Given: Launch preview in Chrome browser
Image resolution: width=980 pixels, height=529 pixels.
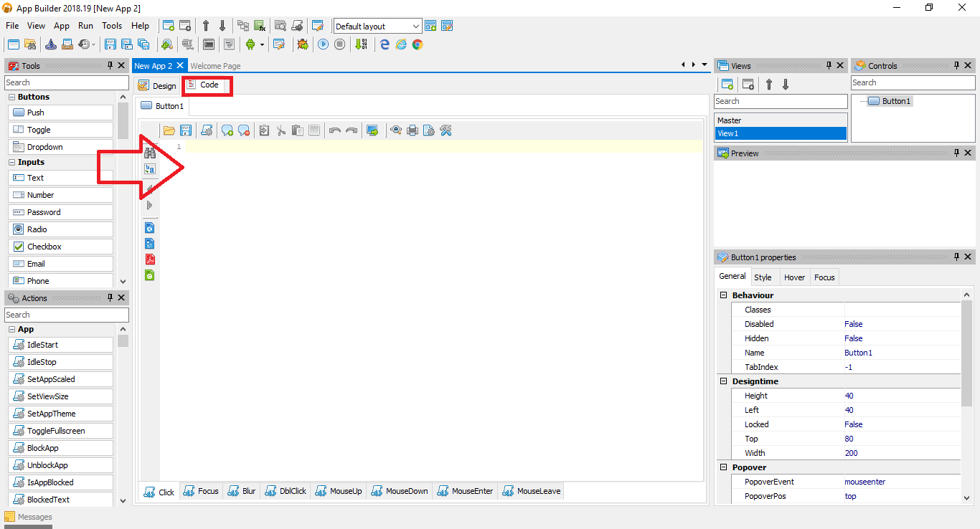Looking at the screenshot, I should (x=418, y=44).
